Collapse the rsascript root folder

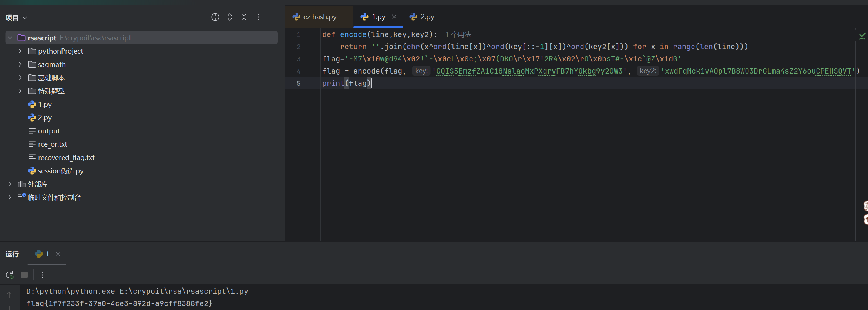click(x=10, y=38)
